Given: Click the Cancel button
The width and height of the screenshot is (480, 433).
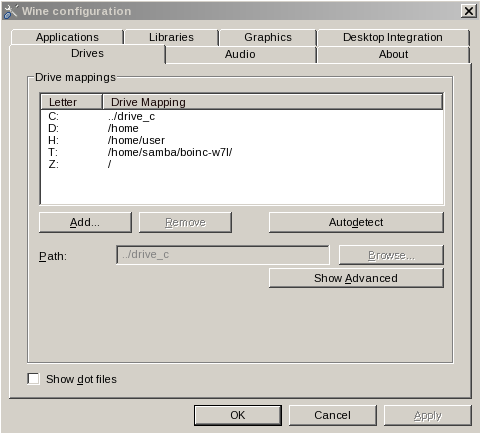Looking at the screenshot, I should pos(332,415).
